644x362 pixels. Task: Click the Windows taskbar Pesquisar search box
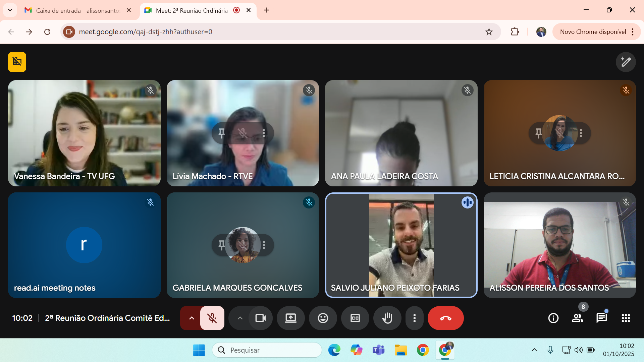point(267,350)
